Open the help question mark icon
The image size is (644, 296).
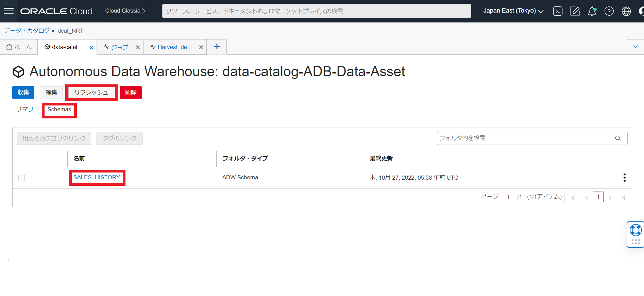(609, 11)
